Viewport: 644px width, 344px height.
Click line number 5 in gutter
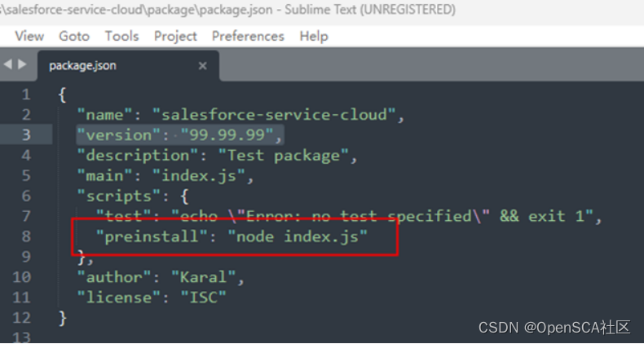click(x=26, y=176)
